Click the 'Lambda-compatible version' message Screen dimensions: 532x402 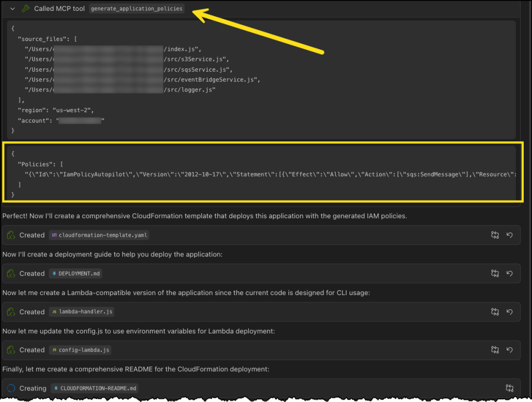pyautogui.click(x=186, y=292)
